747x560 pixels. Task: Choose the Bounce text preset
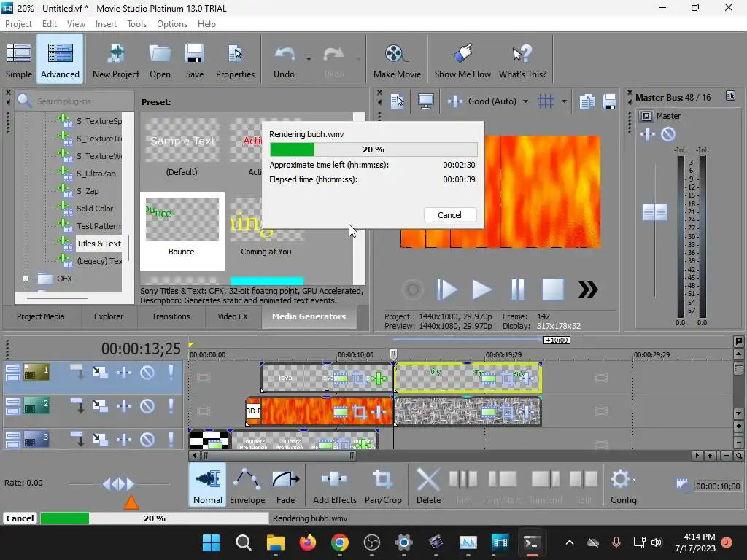pos(182,231)
